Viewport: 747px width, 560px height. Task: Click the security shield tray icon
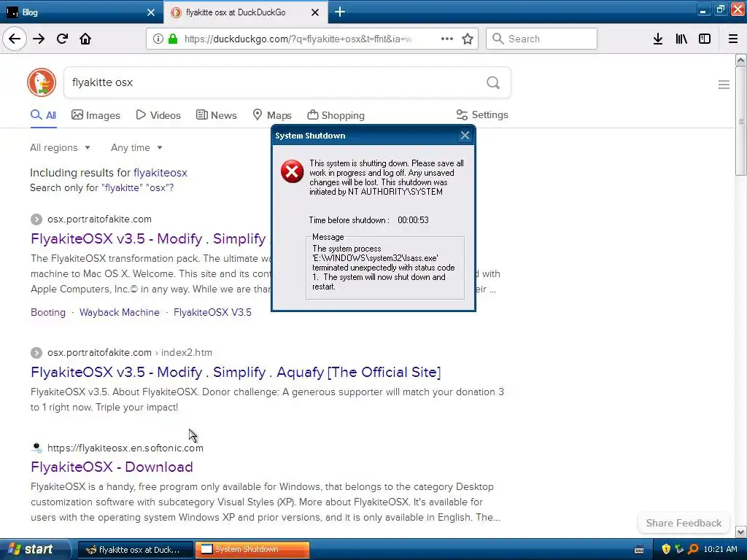pyautogui.click(x=665, y=549)
